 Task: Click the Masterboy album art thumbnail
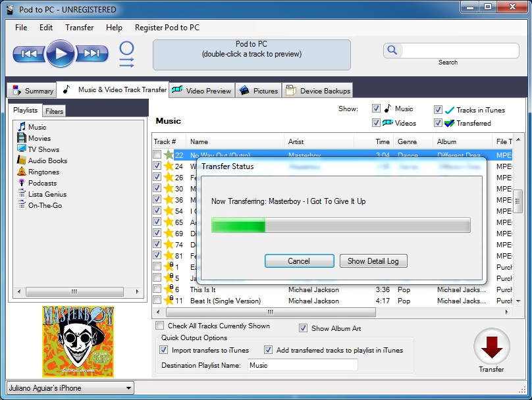(78, 341)
